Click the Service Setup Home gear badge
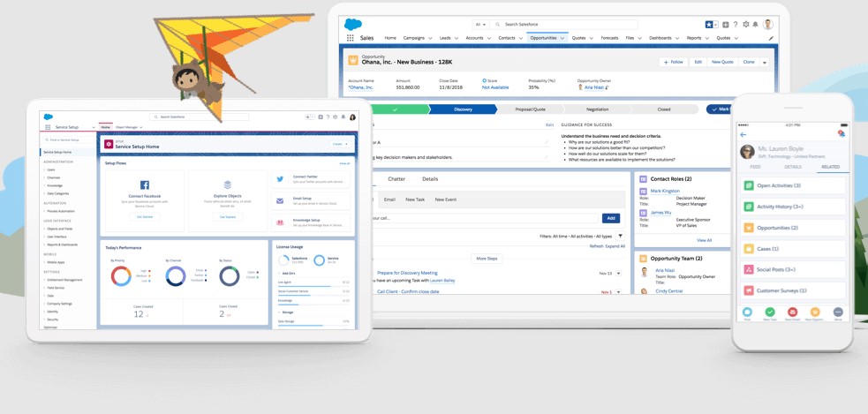The image size is (868, 414). [109, 144]
